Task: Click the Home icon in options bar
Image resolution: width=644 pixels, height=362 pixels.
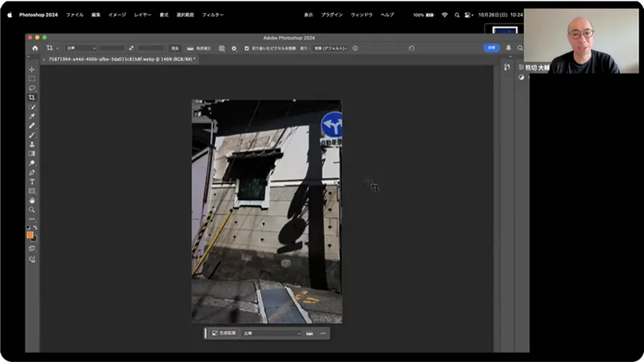Action: click(35, 48)
